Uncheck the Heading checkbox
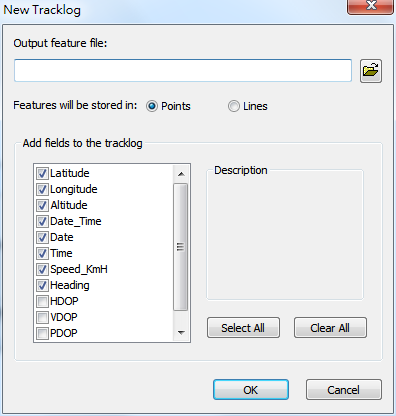 pyautogui.click(x=42, y=285)
